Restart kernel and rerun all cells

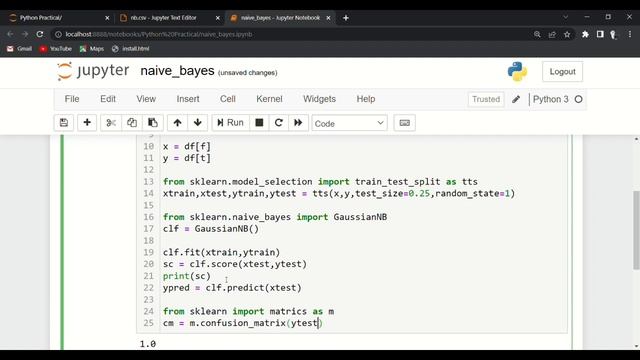point(298,123)
